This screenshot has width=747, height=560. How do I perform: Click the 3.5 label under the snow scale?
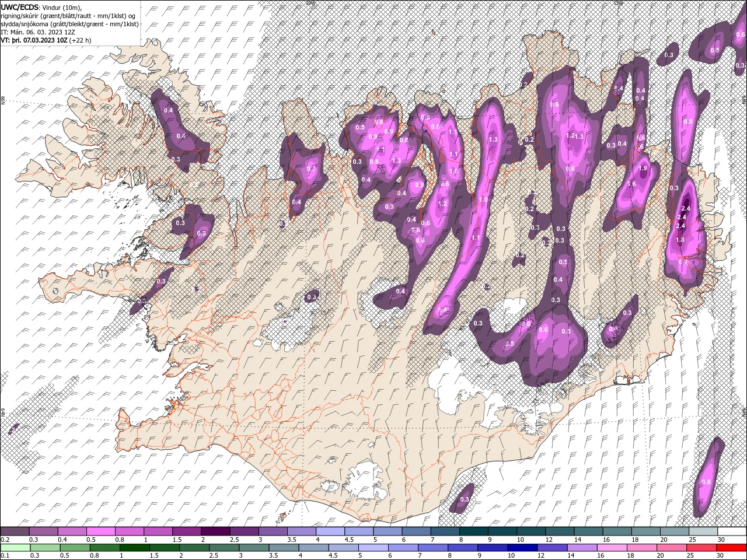(292, 540)
